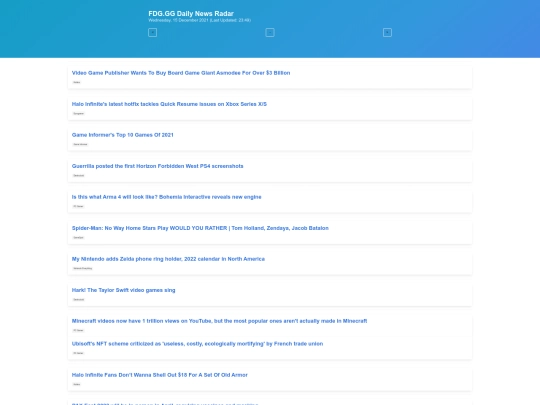The height and width of the screenshot is (405, 540).
Task: Click the source tag under the Asmodee headline
Action: [x=76, y=82]
